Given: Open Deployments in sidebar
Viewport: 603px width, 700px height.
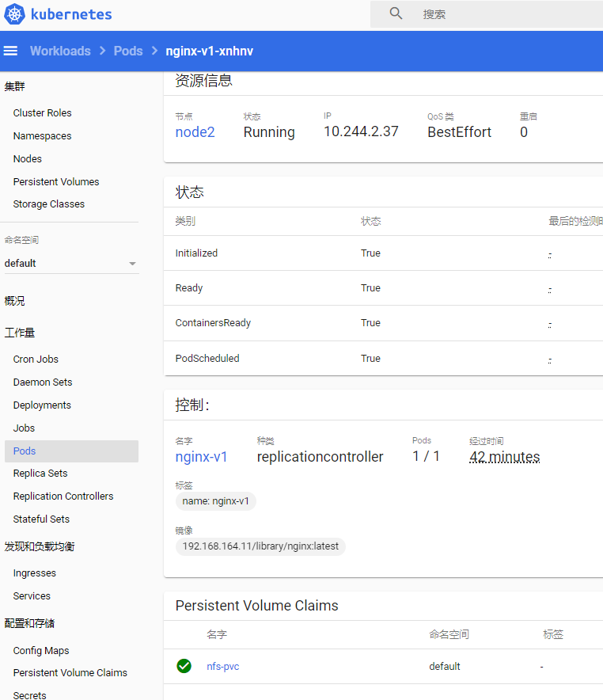Looking at the screenshot, I should pyautogui.click(x=42, y=405).
